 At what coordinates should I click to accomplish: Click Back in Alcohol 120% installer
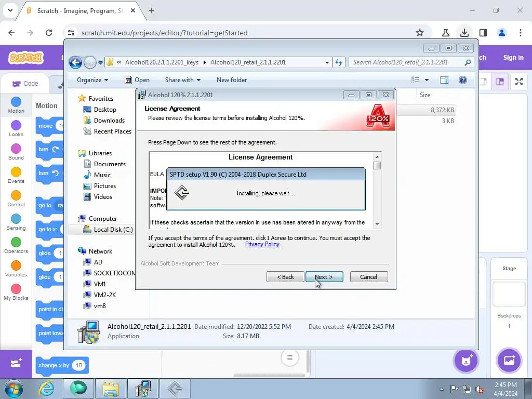(x=285, y=277)
